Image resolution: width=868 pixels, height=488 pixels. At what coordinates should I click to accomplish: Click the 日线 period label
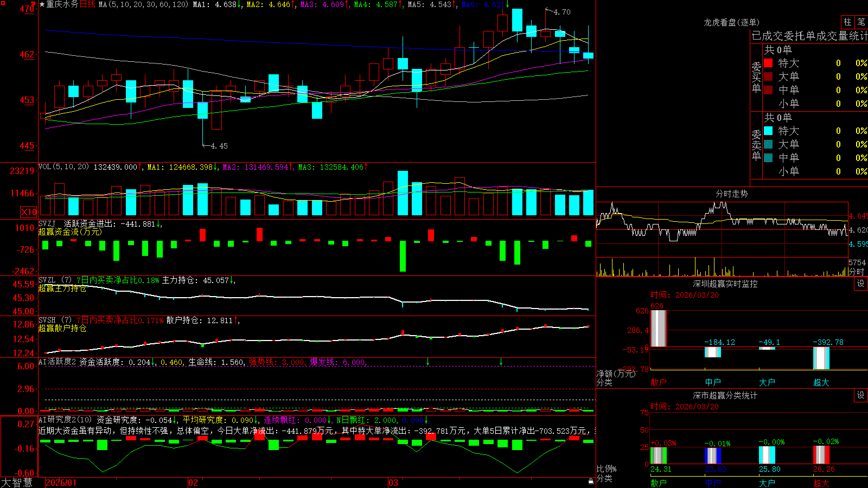tap(87, 4)
